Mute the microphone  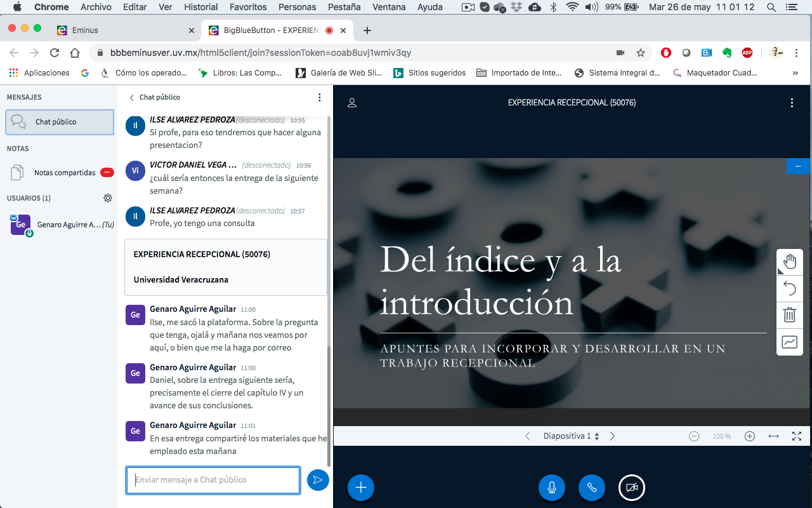552,487
